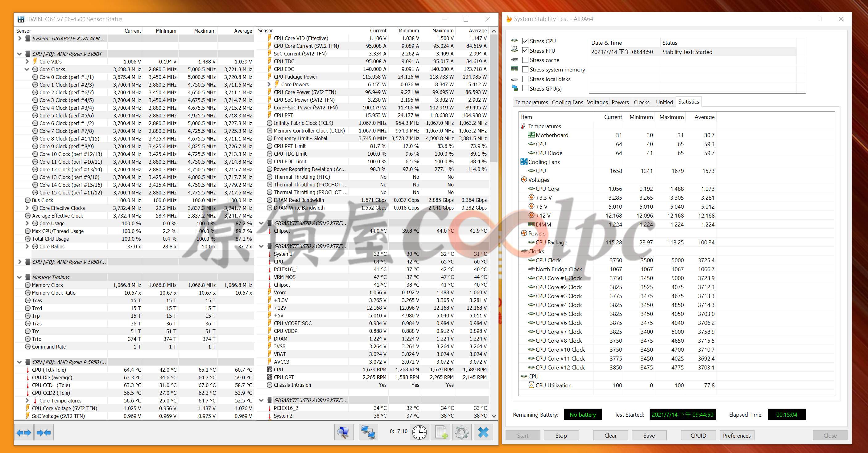Collapse the Memory Timings group
Viewport: 868px width, 453px height.
point(19,277)
